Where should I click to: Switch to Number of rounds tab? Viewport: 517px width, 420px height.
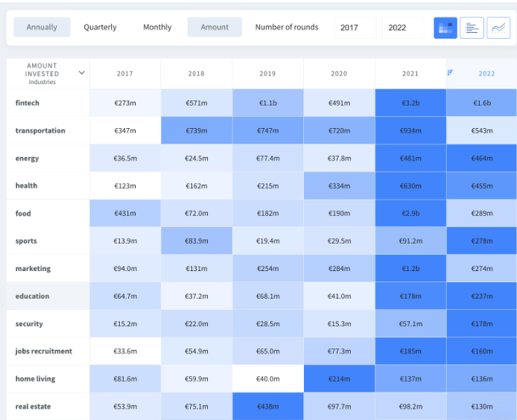click(287, 28)
